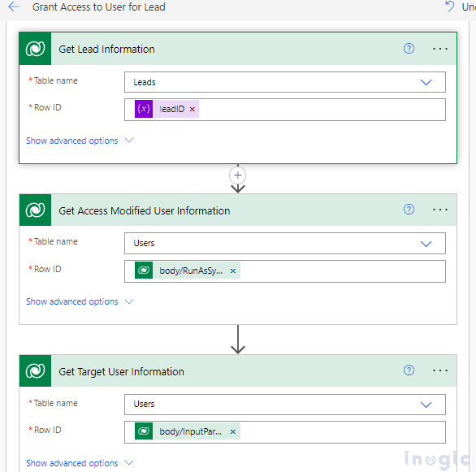Click the Row ID field in Get Access Modified User
Image resolution: width=476 pixels, height=472 pixels.
click(x=285, y=271)
